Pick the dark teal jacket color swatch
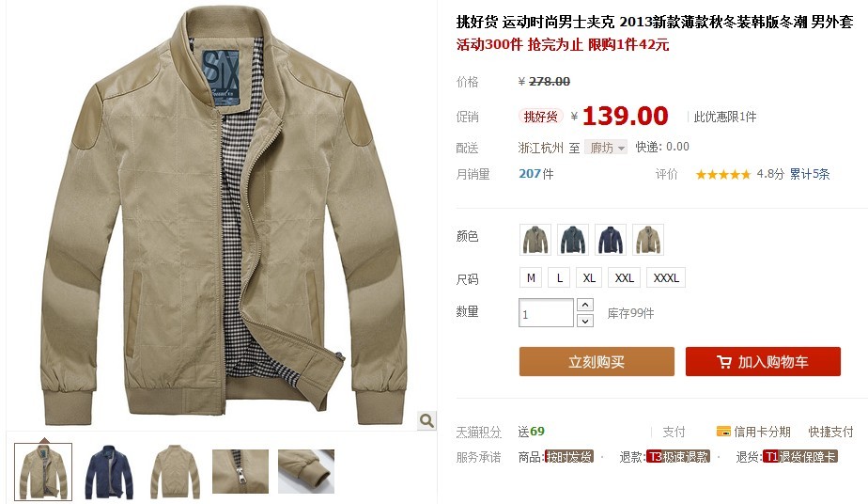 click(573, 239)
